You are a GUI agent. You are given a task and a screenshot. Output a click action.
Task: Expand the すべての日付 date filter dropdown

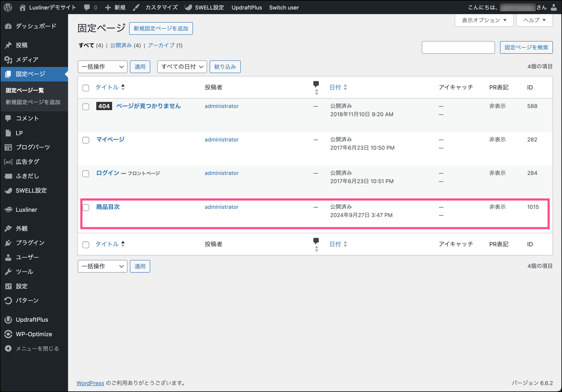(182, 67)
